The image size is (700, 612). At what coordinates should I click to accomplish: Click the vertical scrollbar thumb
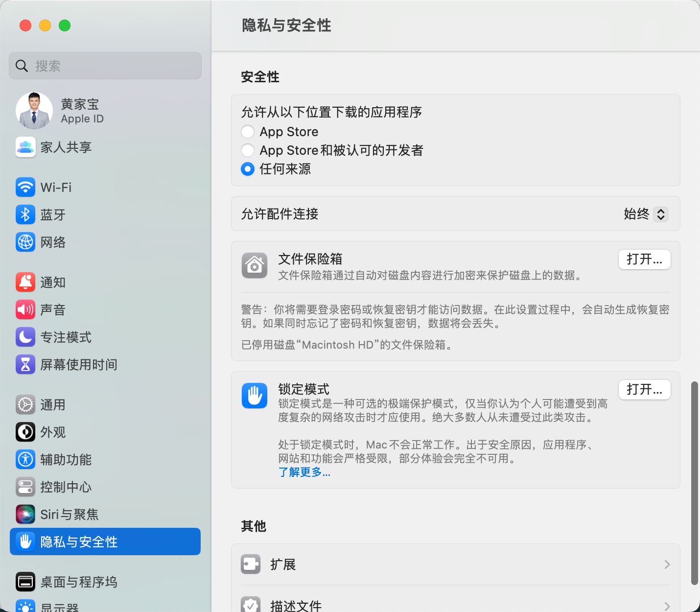694,483
